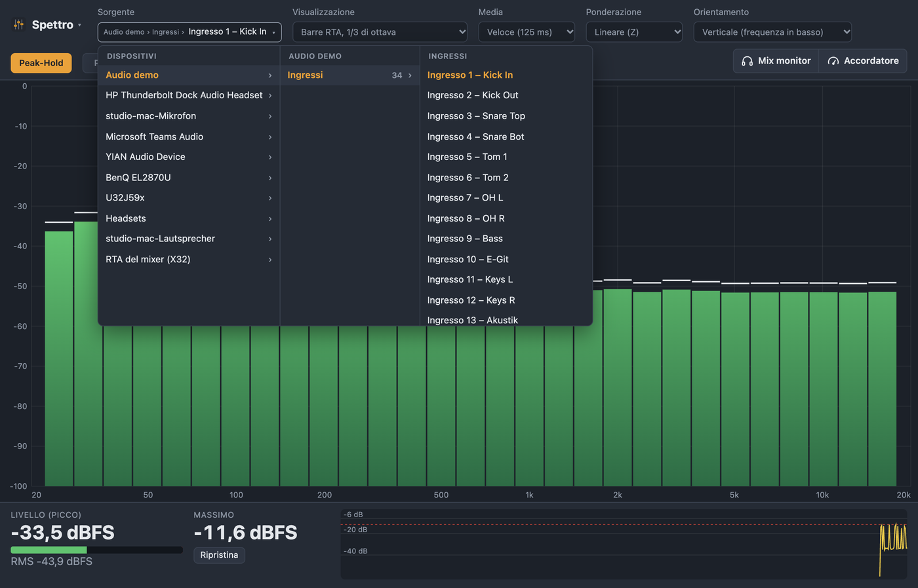
Task: Expand the Ponderazione Lineare (Z) dropdown
Action: tap(634, 32)
